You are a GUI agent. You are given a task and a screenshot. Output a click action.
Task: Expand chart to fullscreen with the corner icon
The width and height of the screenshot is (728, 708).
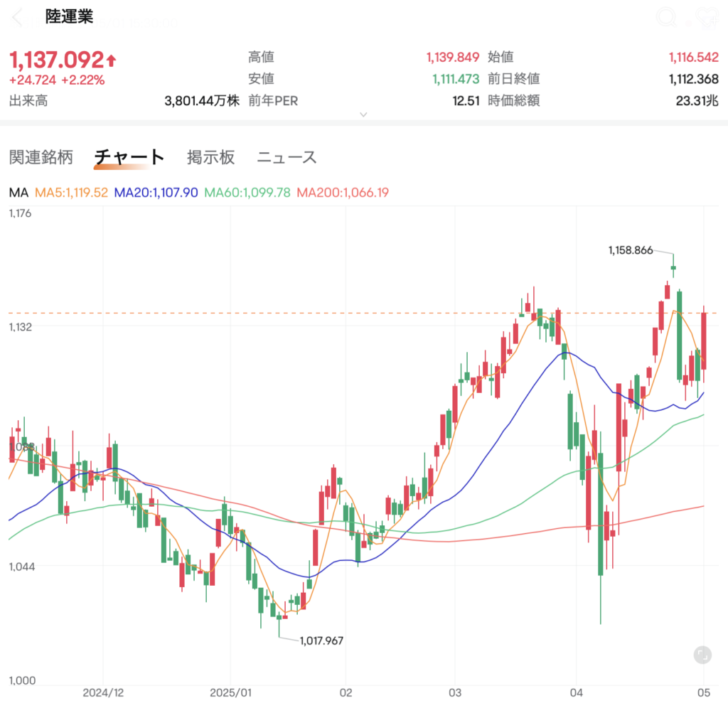pos(702,655)
